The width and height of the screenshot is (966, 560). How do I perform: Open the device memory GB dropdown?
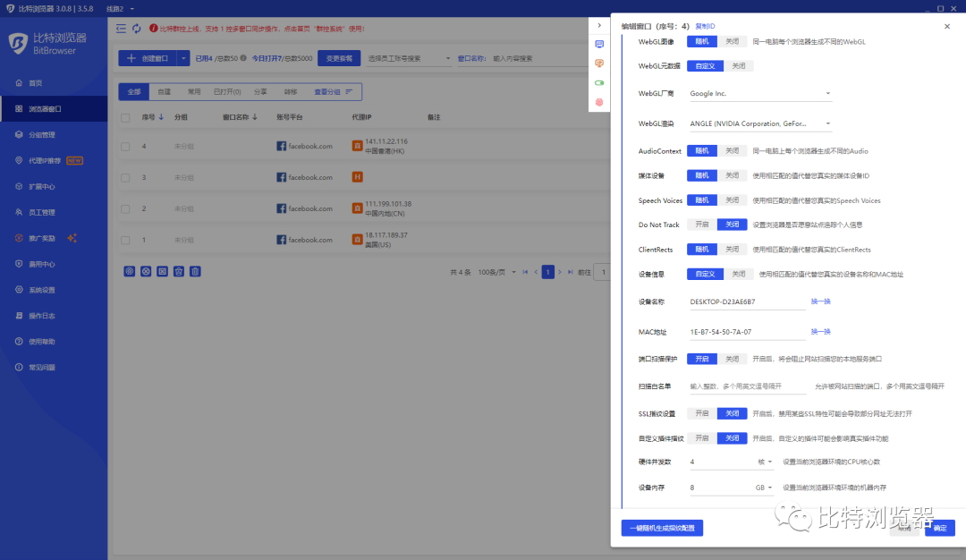pyautogui.click(x=764, y=488)
